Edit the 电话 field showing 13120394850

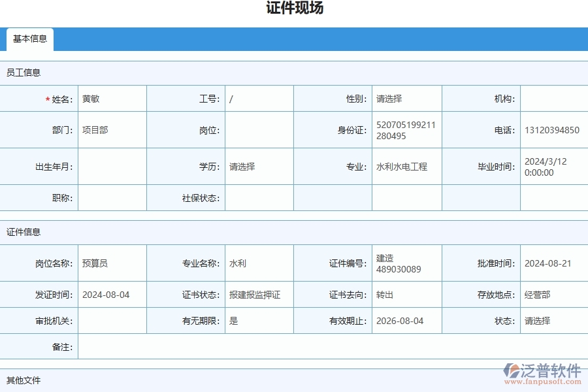click(x=552, y=130)
